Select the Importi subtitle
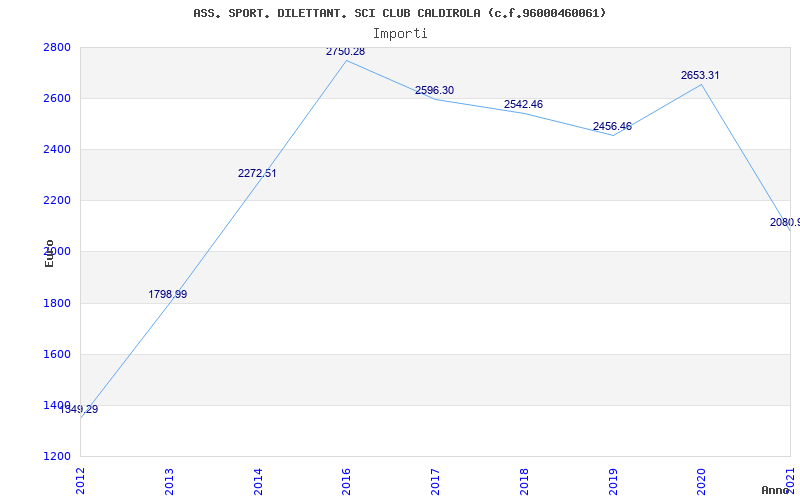The height and width of the screenshot is (500, 800). pos(400,34)
